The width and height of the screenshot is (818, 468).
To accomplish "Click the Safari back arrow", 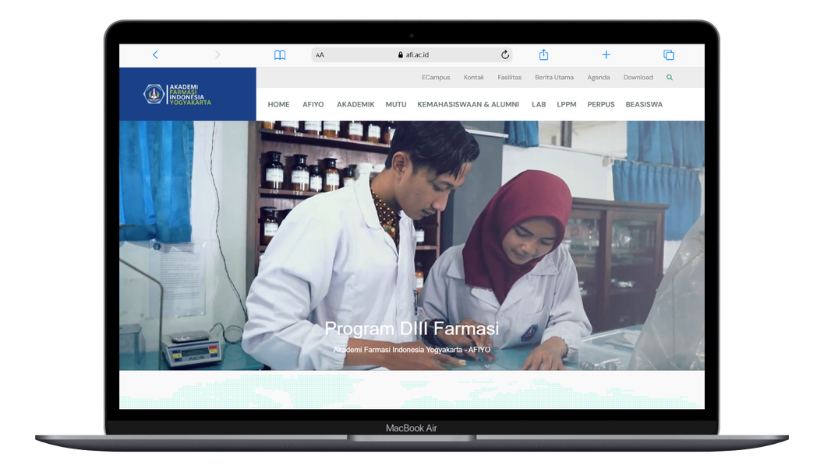I will 155,55.
